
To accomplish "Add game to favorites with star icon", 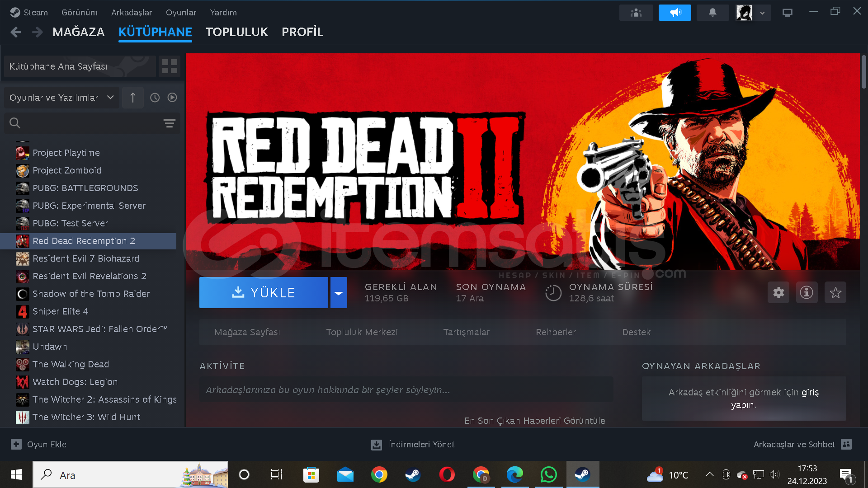I will coord(835,293).
